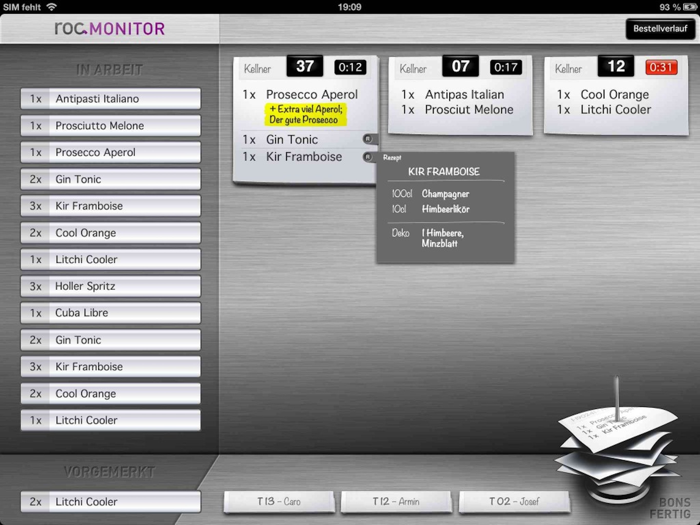Tap the 0:12 timer on order 37
Image resolution: width=700 pixels, height=525 pixels.
(x=350, y=67)
